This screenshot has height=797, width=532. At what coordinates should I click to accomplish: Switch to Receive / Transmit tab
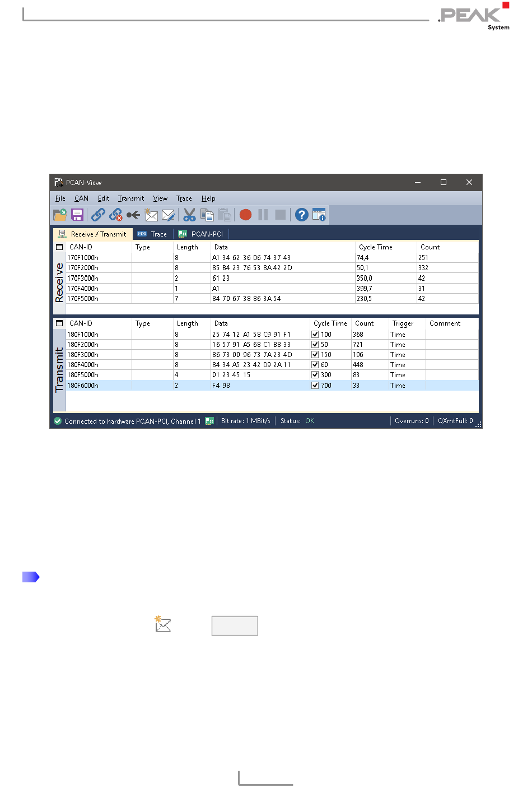[93, 234]
